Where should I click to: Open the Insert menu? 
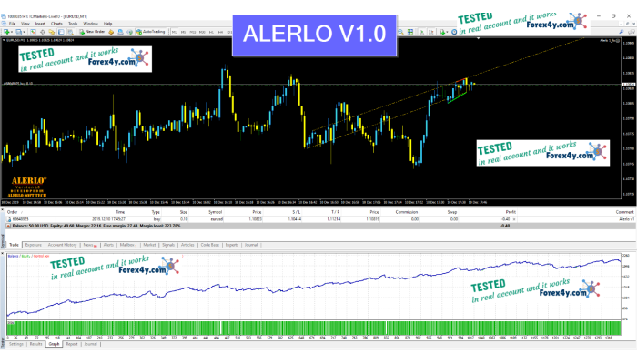(40, 24)
